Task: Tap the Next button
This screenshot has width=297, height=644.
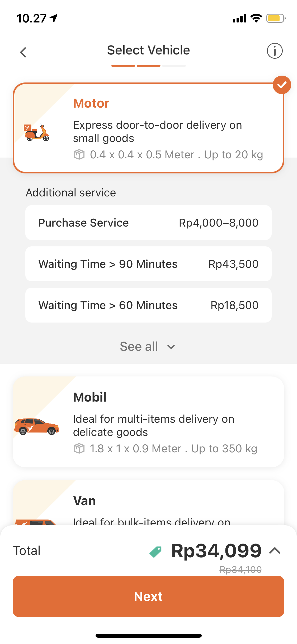Action: [148, 596]
